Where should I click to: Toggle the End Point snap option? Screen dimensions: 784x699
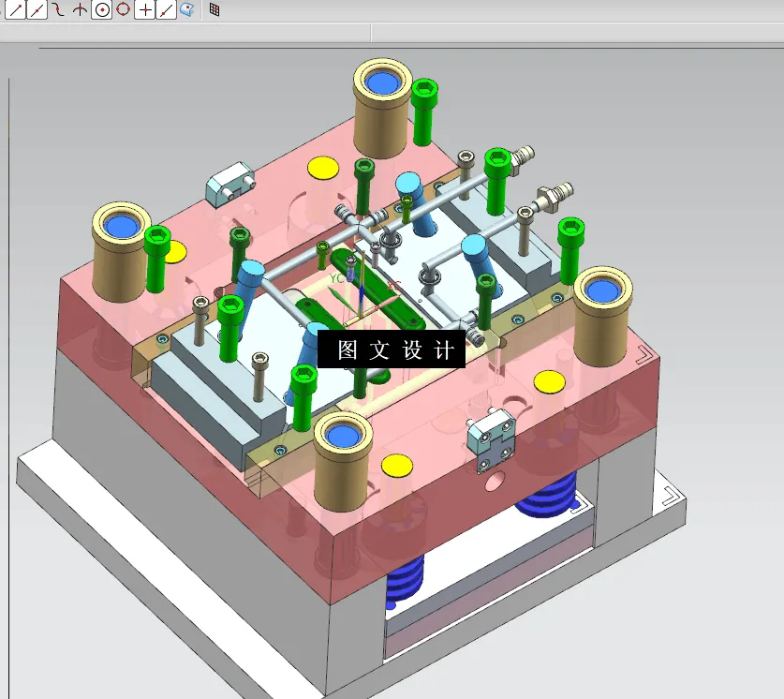click(x=16, y=9)
